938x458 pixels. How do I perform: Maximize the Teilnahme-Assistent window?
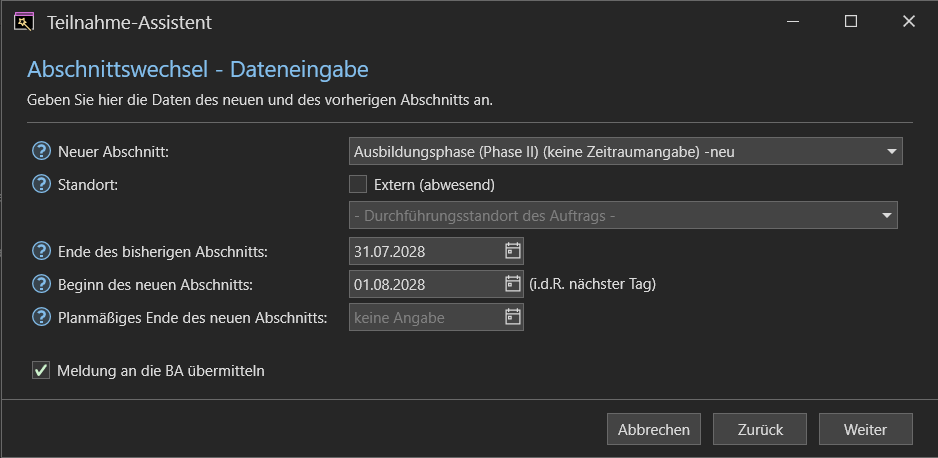click(851, 22)
